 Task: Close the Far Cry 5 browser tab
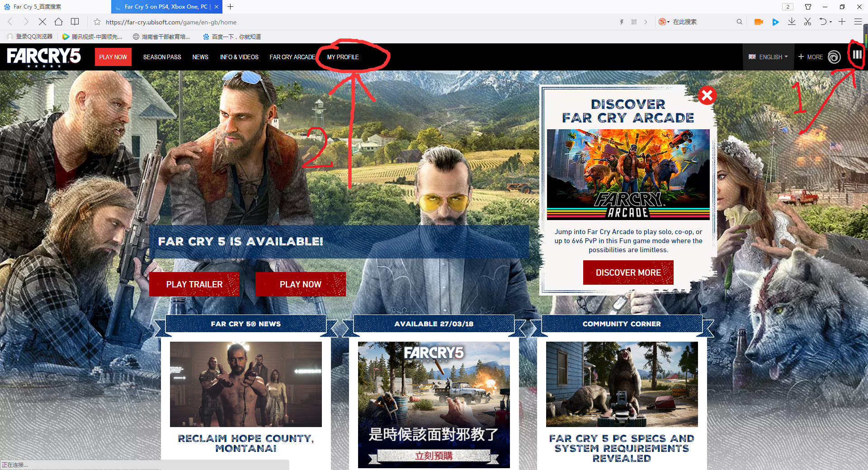[x=217, y=7]
